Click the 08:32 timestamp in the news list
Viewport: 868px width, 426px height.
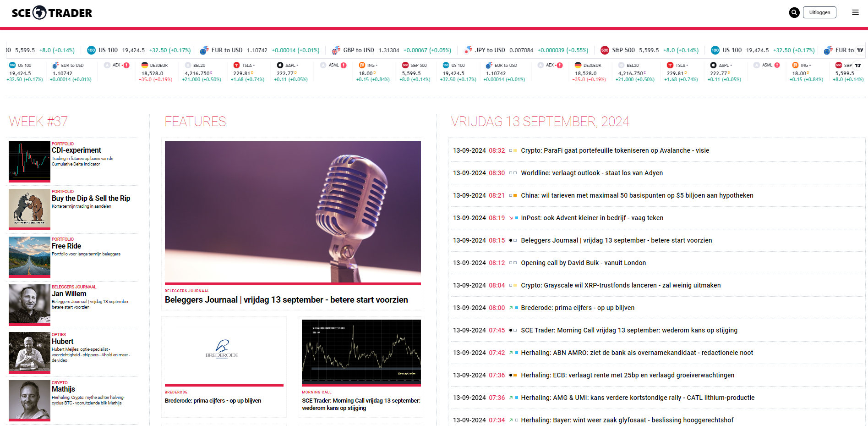497,150
